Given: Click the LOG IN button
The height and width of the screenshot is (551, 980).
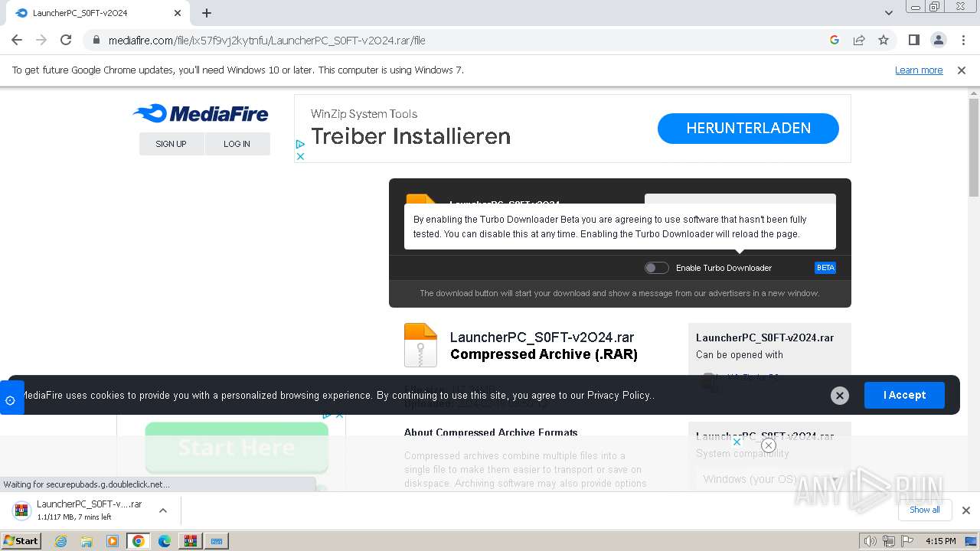Looking at the screenshot, I should (237, 144).
